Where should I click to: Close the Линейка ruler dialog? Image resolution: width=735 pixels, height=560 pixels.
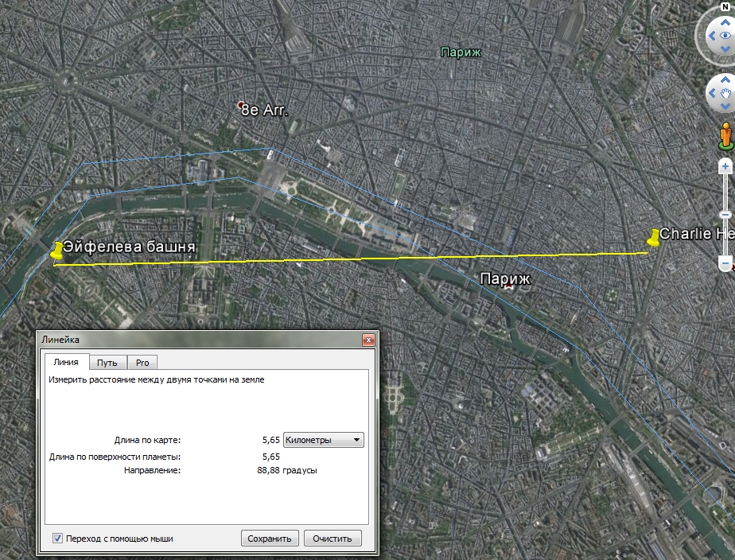click(368, 340)
